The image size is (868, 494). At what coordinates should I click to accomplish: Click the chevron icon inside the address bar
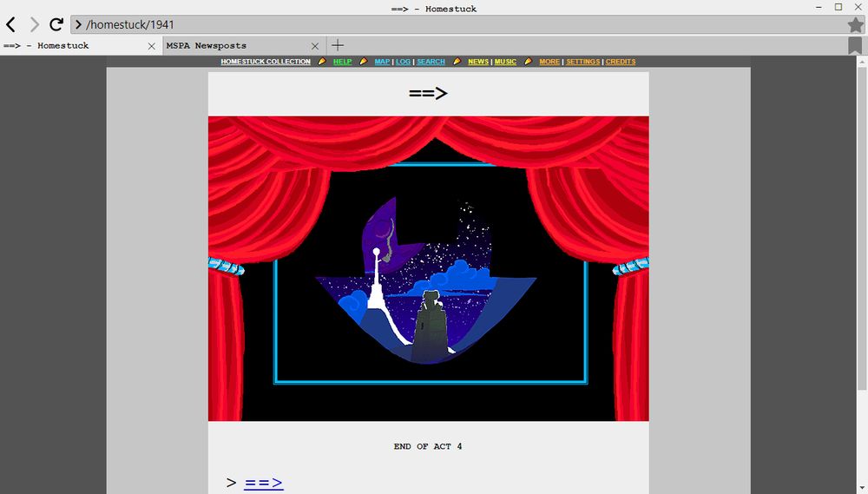click(x=78, y=24)
